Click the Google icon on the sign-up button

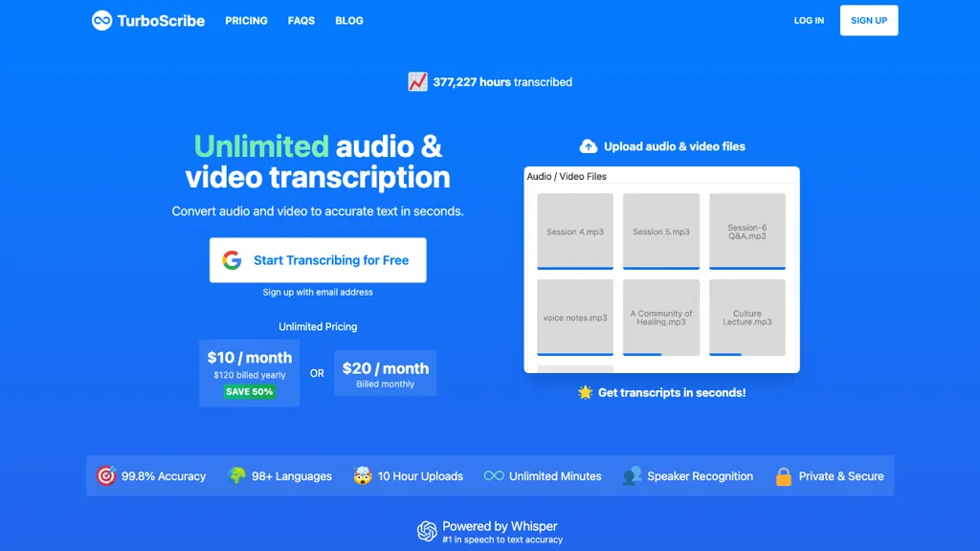click(231, 259)
